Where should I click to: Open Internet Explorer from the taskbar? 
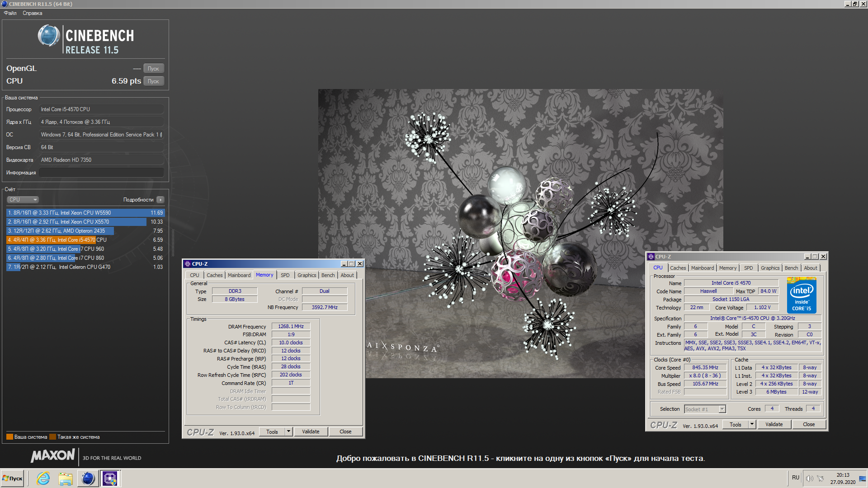tap(43, 479)
